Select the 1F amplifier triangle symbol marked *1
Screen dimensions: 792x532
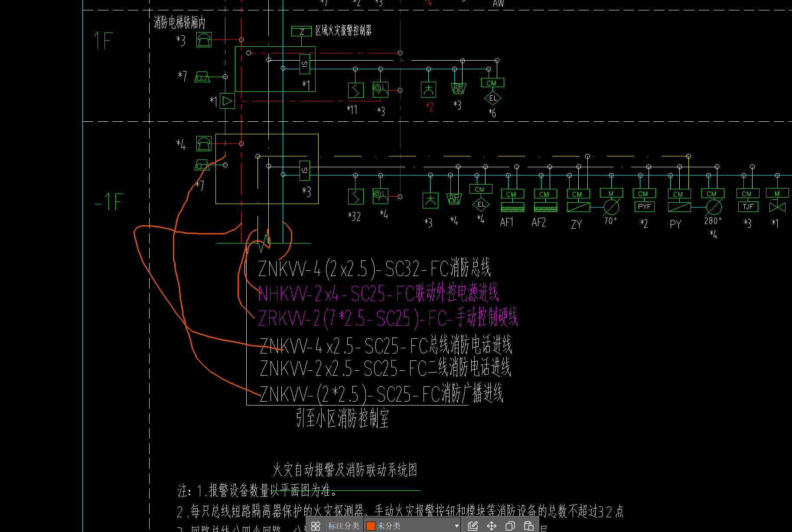pos(227,101)
